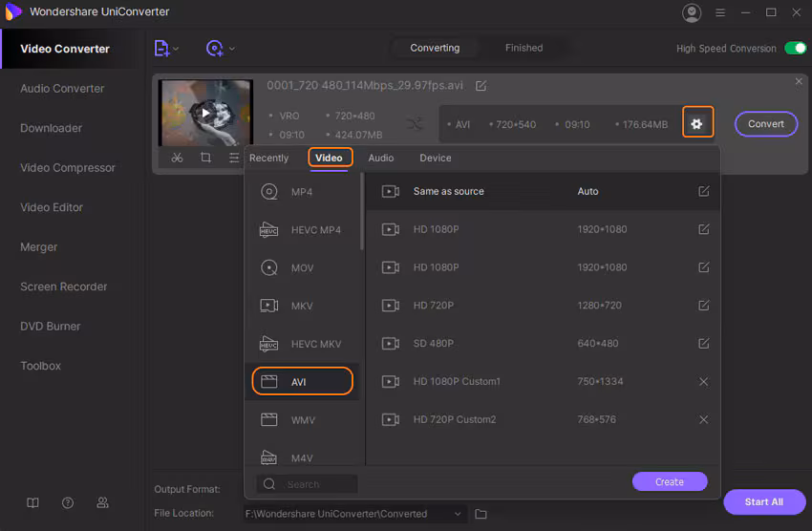Open the help question mark icon
Viewport: 812px width, 531px height.
tap(68, 502)
